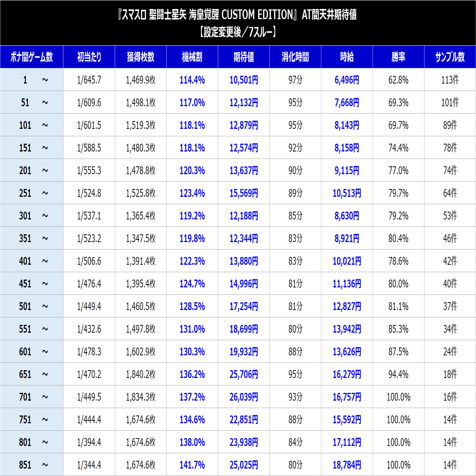Click the 18,784円 hourly wage cell
The height and width of the screenshot is (476, 476).
(347, 465)
